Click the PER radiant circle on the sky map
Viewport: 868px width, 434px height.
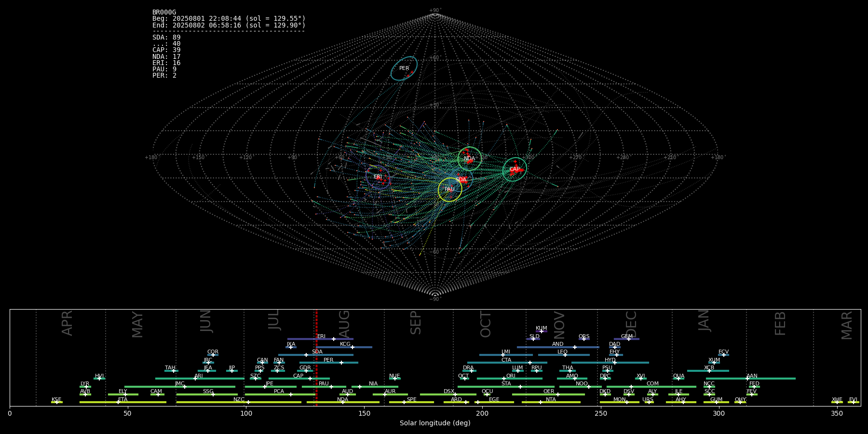coord(404,68)
